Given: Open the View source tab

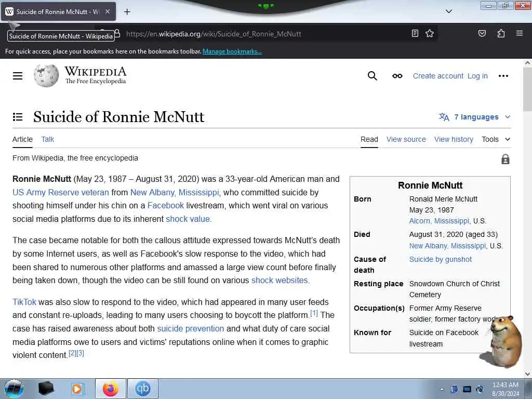Looking at the screenshot, I should 406,139.
